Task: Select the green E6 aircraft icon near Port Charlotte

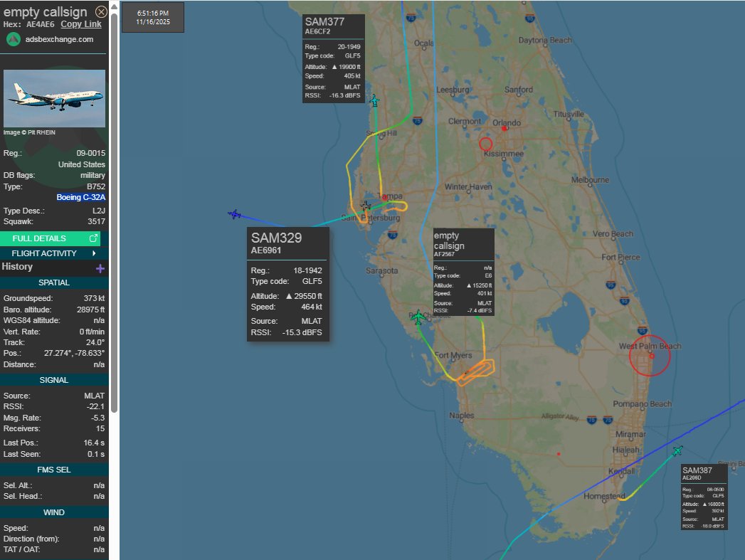Action: 418,317
